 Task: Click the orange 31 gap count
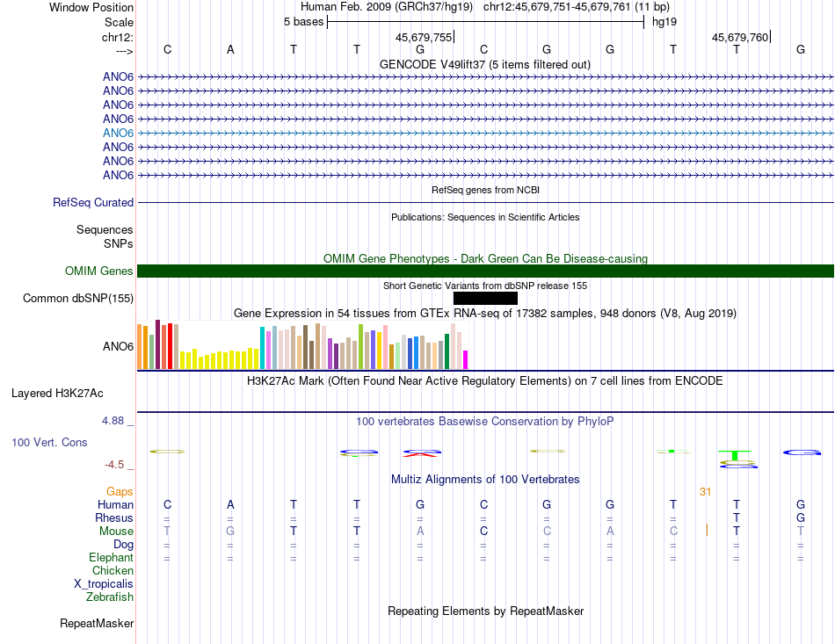coord(705,492)
